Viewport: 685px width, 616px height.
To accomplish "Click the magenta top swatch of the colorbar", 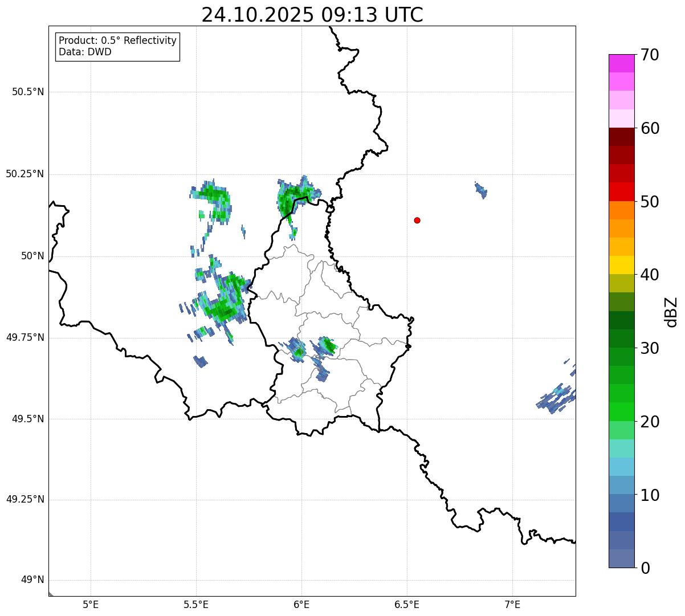I will click(621, 63).
